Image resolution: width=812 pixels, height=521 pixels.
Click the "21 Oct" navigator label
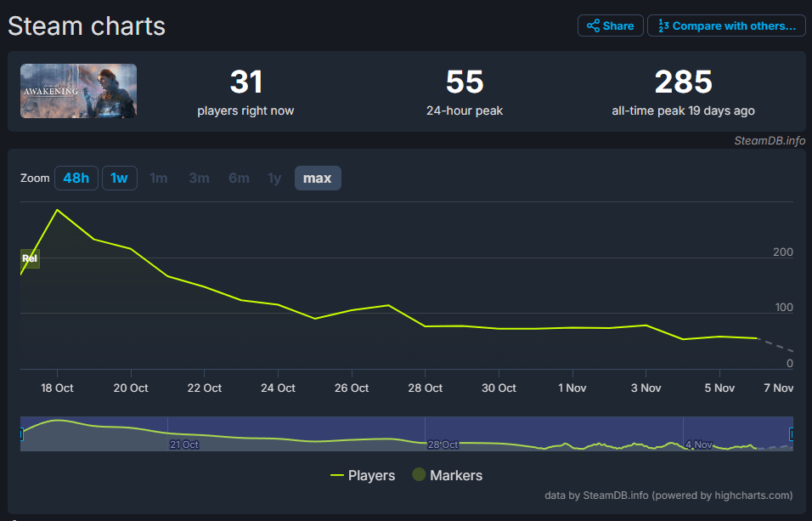[x=184, y=445]
